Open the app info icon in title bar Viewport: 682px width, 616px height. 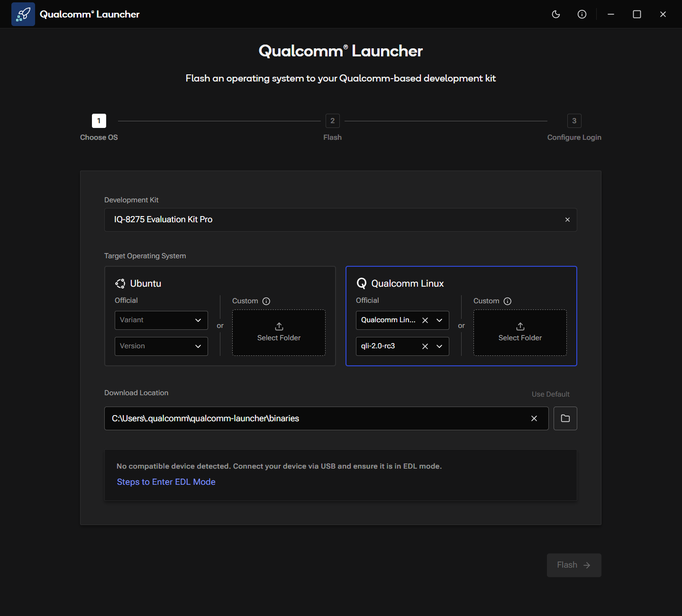pyautogui.click(x=582, y=14)
